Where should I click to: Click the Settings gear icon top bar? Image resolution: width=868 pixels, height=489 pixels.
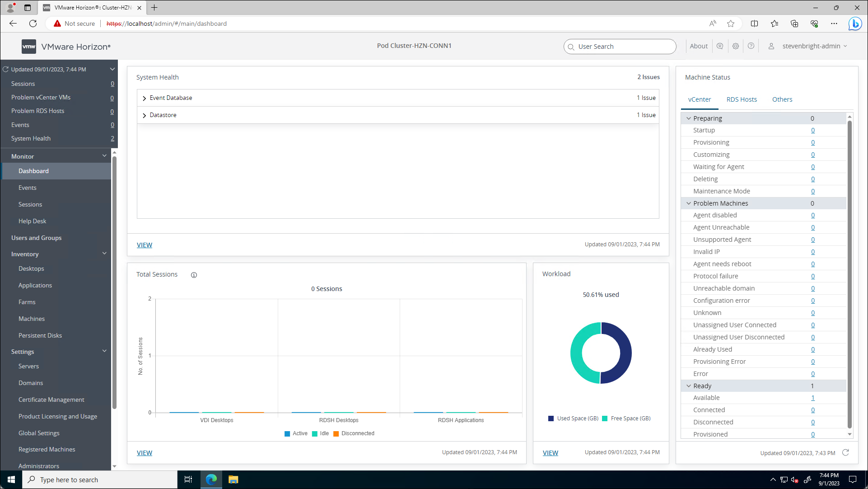(x=735, y=46)
